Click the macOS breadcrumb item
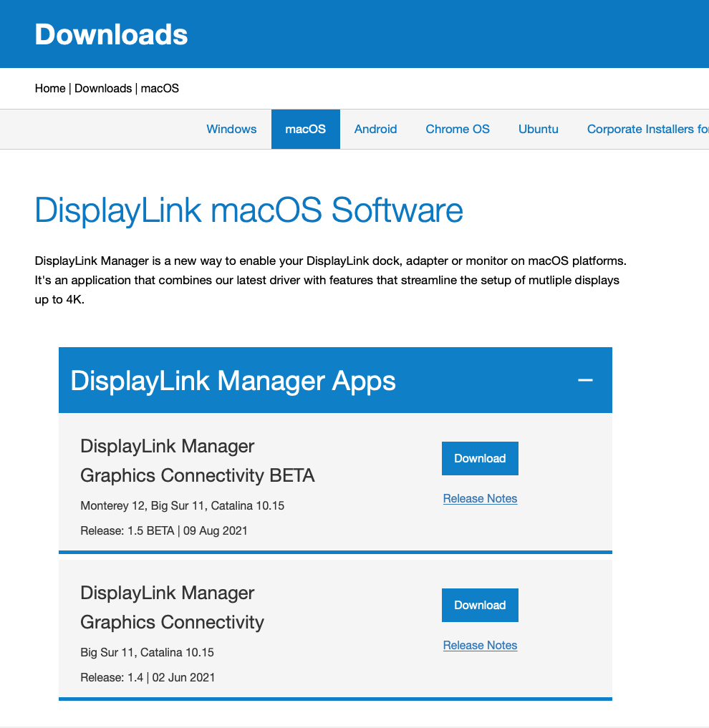This screenshot has width=709, height=728. [x=160, y=88]
